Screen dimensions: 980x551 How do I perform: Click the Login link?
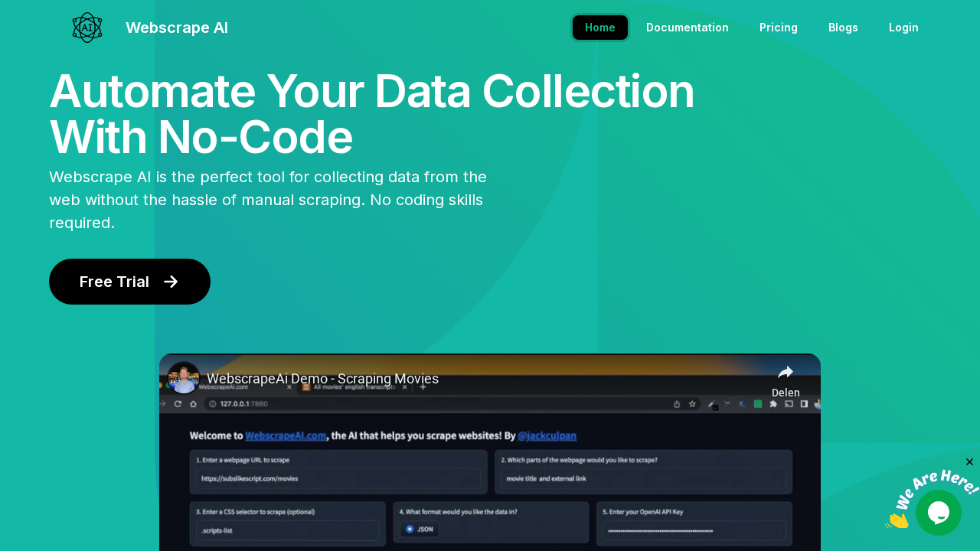pyautogui.click(x=903, y=28)
